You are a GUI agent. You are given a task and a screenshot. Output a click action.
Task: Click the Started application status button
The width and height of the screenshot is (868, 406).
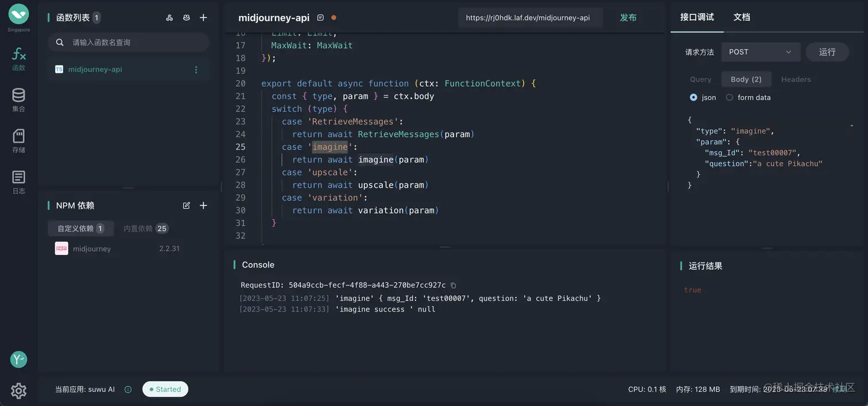165,389
